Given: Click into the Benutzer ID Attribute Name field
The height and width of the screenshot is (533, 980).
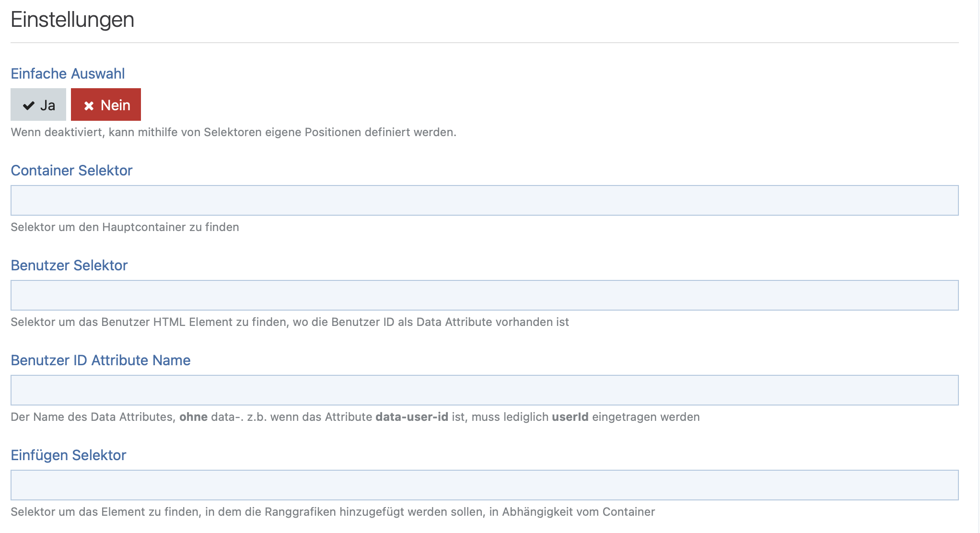Looking at the screenshot, I should pyautogui.click(x=484, y=390).
